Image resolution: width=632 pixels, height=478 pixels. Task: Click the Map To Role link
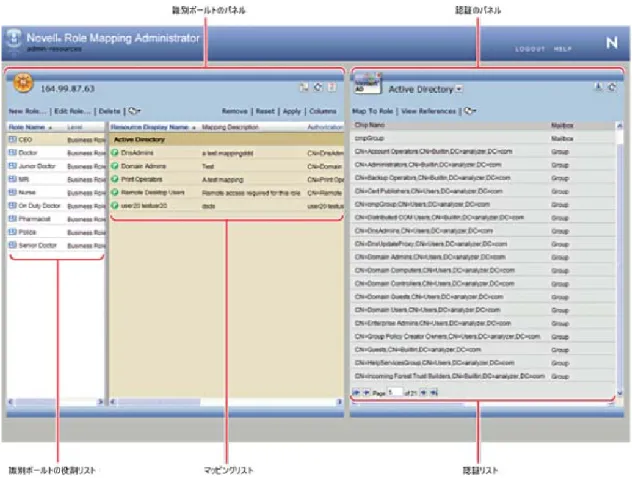click(x=373, y=111)
